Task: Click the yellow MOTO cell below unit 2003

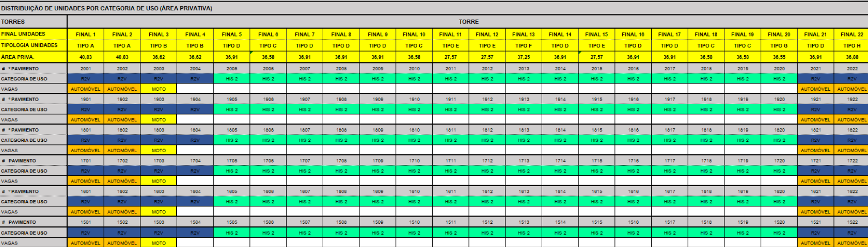Action: click(x=159, y=89)
